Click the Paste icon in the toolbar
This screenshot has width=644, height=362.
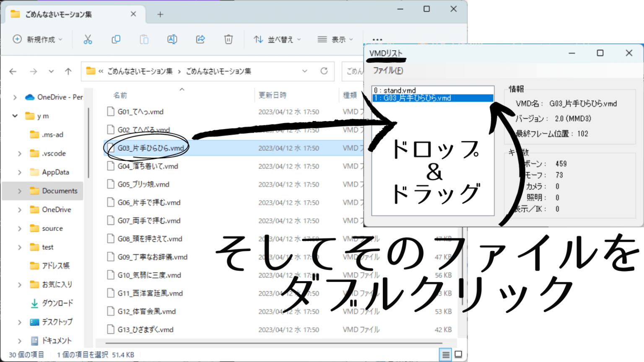tap(144, 39)
